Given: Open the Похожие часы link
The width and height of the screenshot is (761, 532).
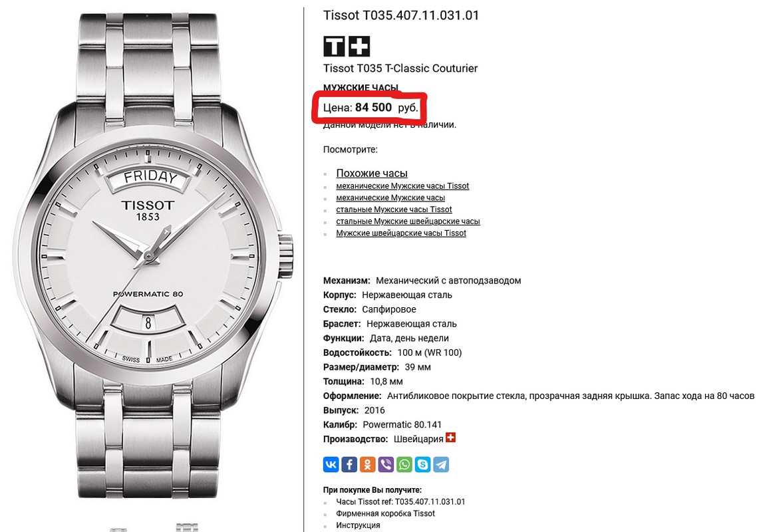Looking at the screenshot, I should click(372, 173).
